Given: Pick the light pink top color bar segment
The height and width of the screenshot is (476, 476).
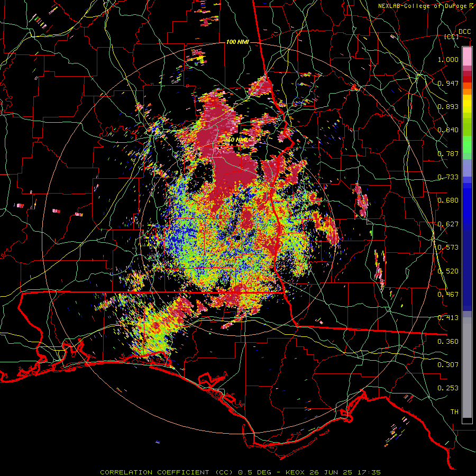Looking at the screenshot, I should coord(467,57).
